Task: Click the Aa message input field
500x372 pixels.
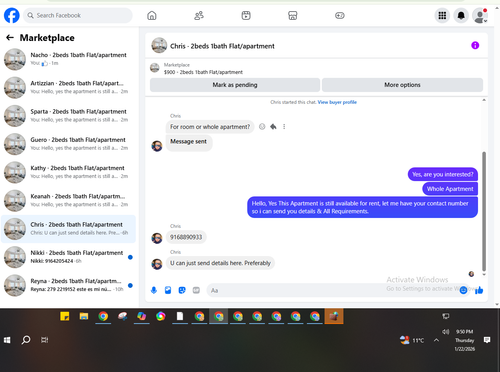Action: (333, 290)
